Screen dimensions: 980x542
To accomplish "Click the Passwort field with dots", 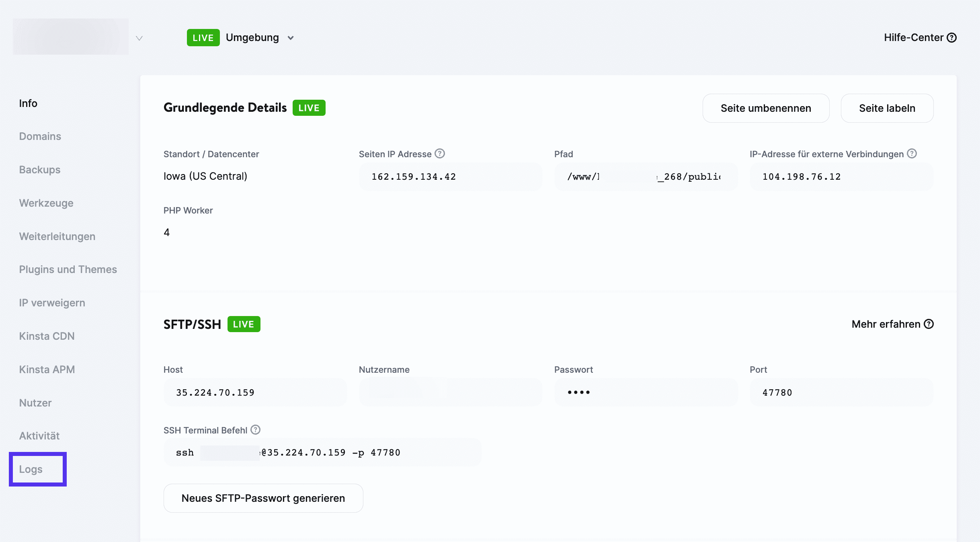I will pyautogui.click(x=646, y=392).
